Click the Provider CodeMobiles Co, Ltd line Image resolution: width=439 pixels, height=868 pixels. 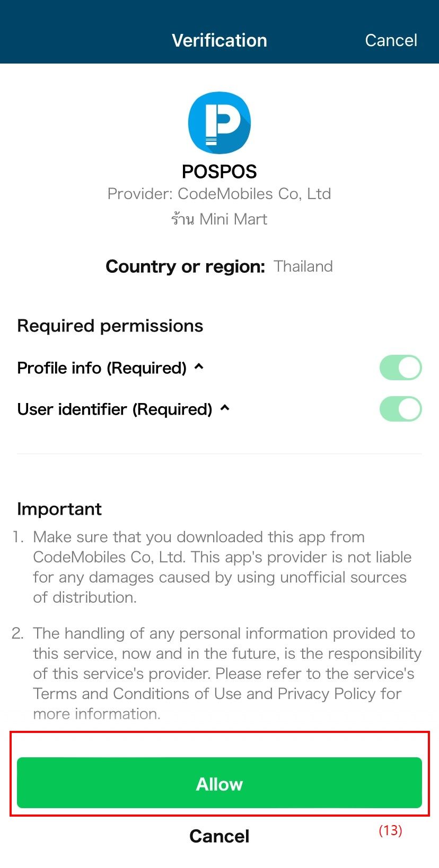(219, 194)
